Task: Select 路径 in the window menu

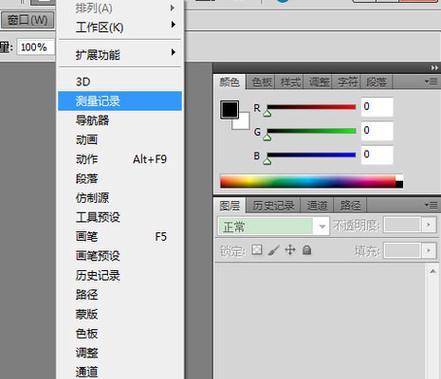Action: coord(120,294)
